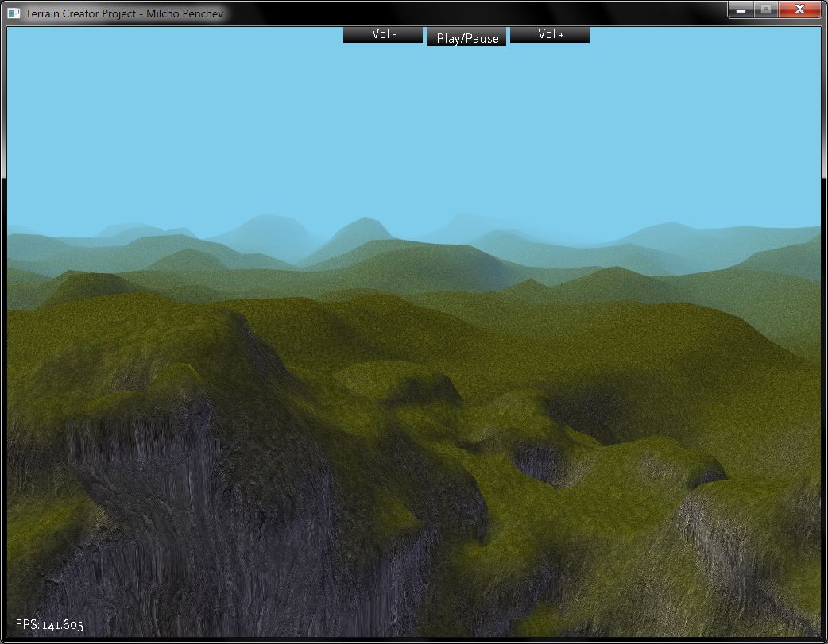The height and width of the screenshot is (644, 828).
Task: Click the Play/Pause button
Action: (x=466, y=37)
